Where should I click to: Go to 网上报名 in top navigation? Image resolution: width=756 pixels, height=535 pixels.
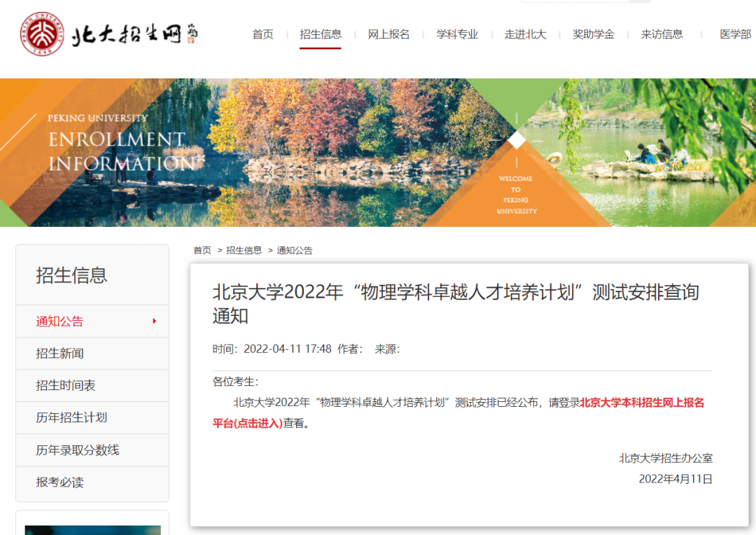click(388, 34)
